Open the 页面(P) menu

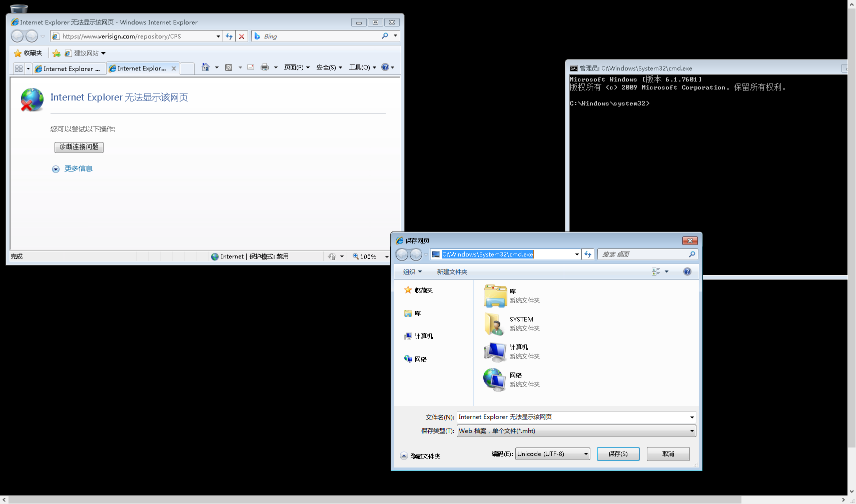pos(297,67)
